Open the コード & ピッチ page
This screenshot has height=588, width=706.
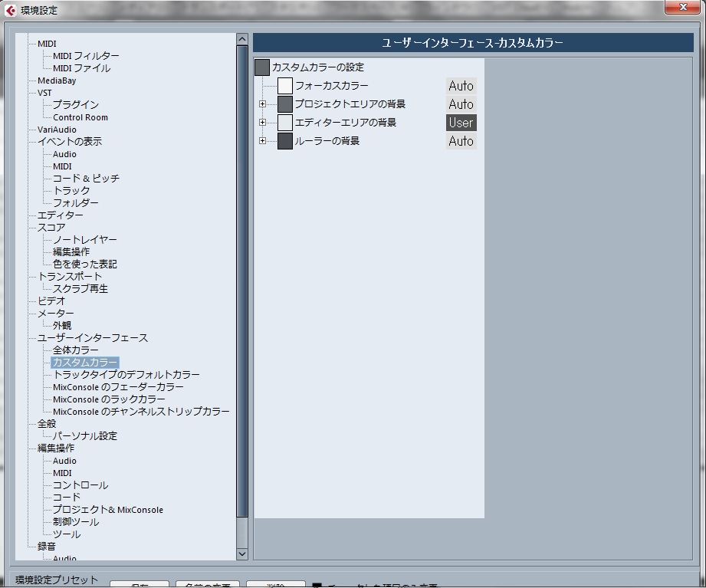click(86, 179)
